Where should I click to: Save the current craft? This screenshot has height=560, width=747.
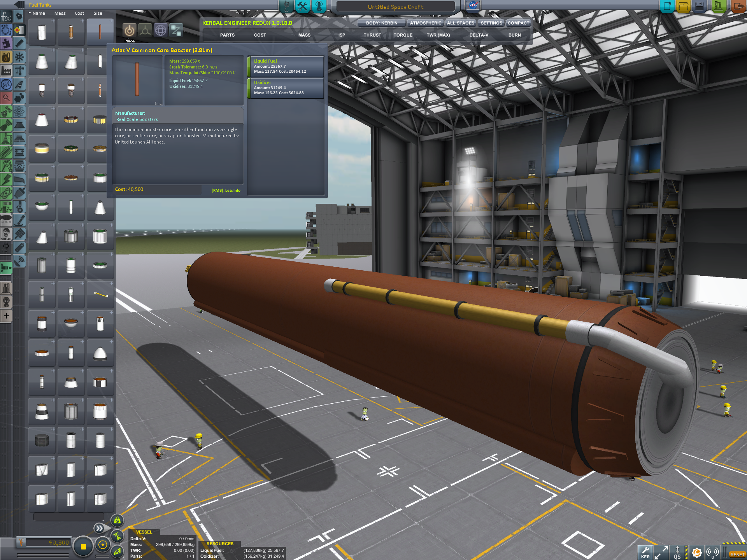(x=699, y=6)
